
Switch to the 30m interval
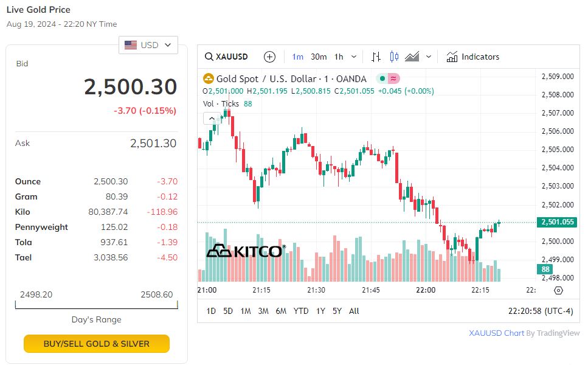tap(319, 57)
